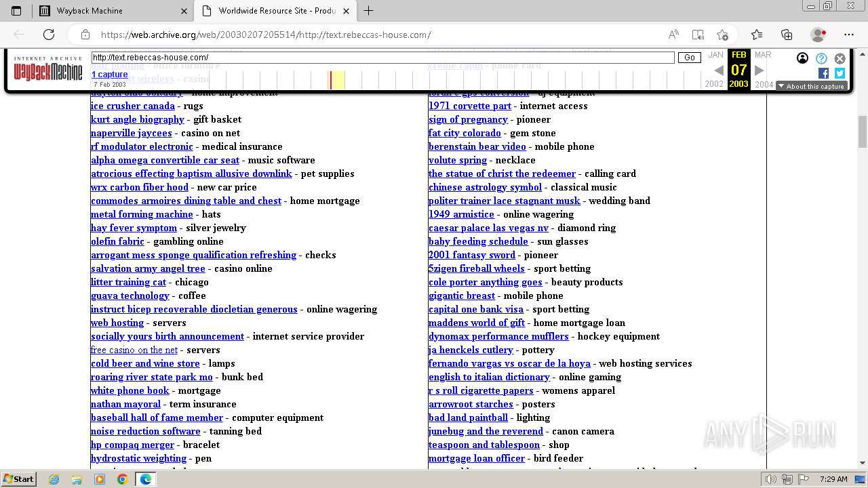
Task: Open Internet Explorer from taskbar
Action: (54, 479)
